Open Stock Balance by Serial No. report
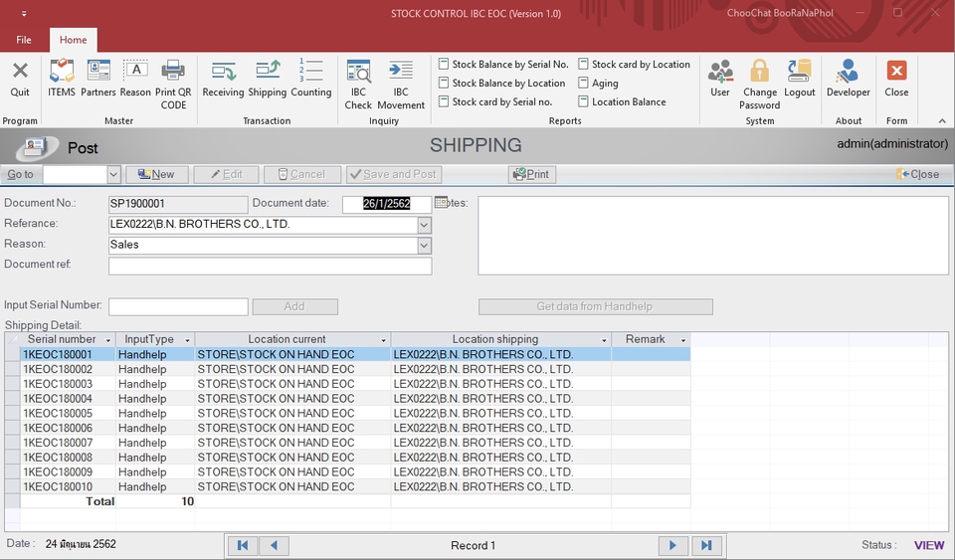 503,64
